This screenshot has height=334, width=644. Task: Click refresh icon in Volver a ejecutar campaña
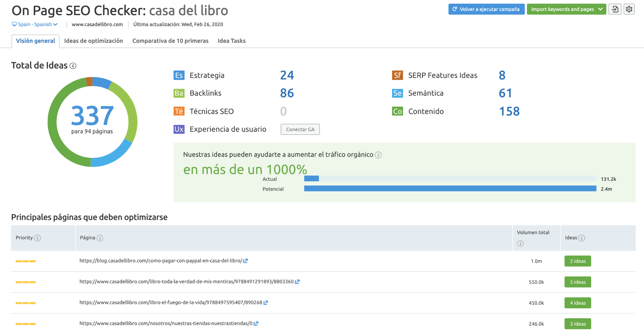(x=455, y=9)
